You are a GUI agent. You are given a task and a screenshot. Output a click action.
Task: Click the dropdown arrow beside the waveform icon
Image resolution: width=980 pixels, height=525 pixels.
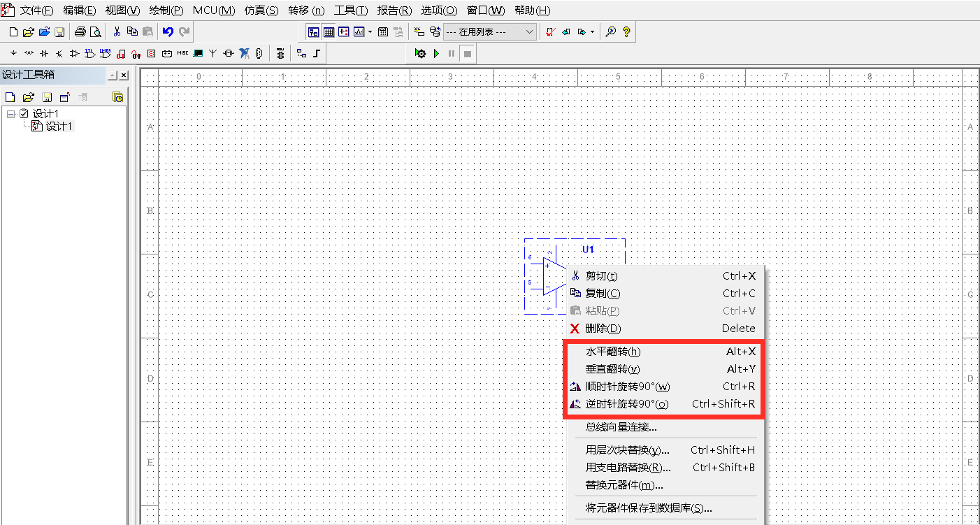click(369, 31)
